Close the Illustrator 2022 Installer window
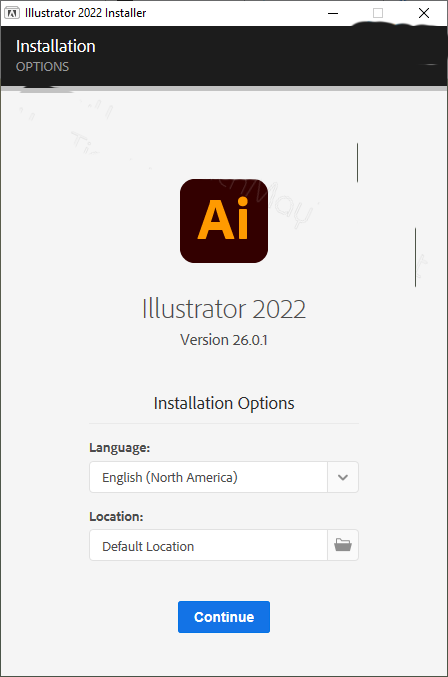The width and height of the screenshot is (448, 677). [424, 13]
